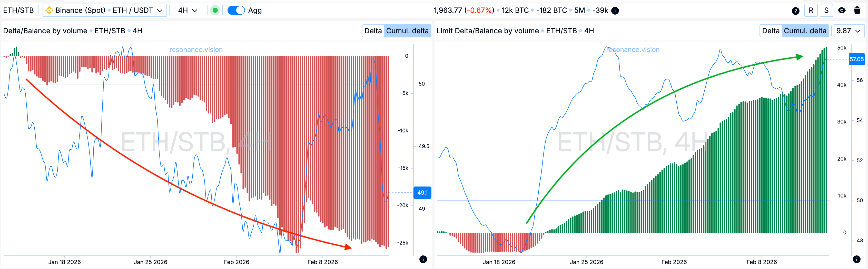
Task: Toggle the Agg switch off
Action: (x=236, y=11)
